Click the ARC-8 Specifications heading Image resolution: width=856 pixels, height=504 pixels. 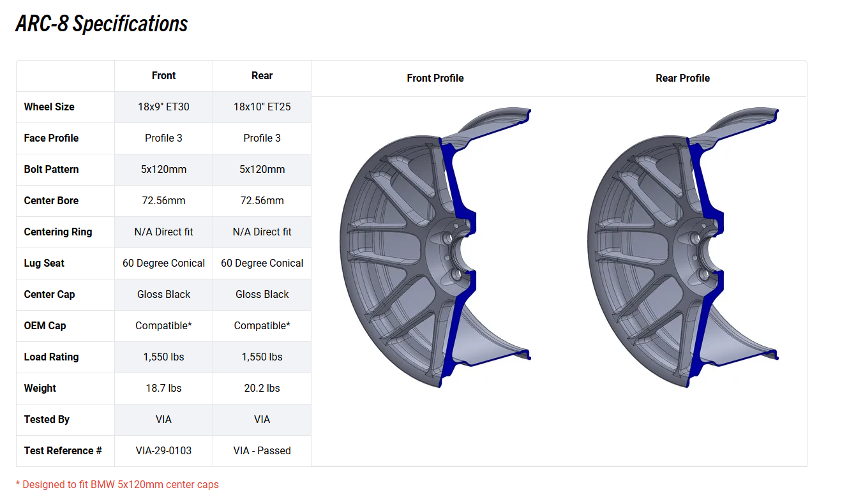click(101, 24)
